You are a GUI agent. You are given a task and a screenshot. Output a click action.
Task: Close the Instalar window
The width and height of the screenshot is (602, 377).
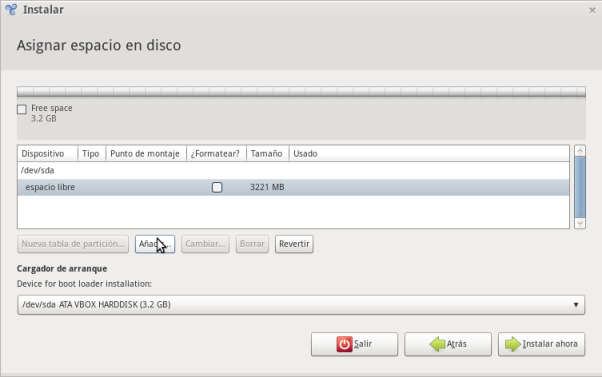pos(592,10)
